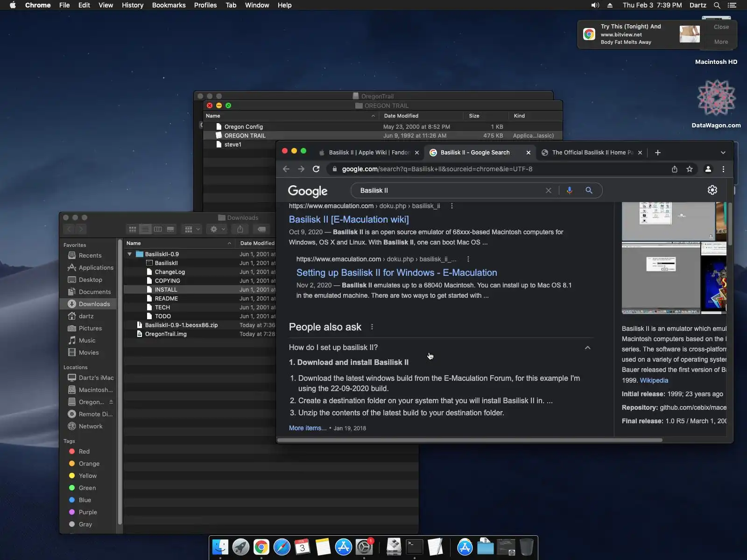
Task: Open the volume control in menu bar
Action: pyautogui.click(x=595, y=5)
